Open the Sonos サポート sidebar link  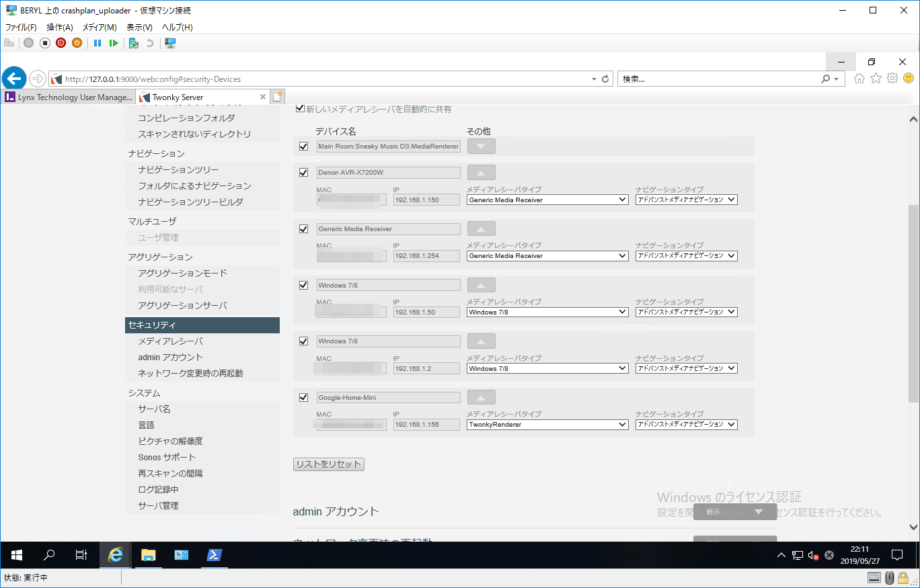pyautogui.click(x=167, y=458)
